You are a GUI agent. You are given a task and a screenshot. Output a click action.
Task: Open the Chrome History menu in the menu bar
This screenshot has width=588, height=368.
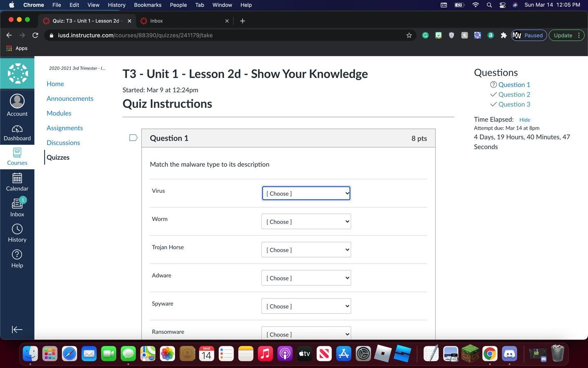pos(116,5)
